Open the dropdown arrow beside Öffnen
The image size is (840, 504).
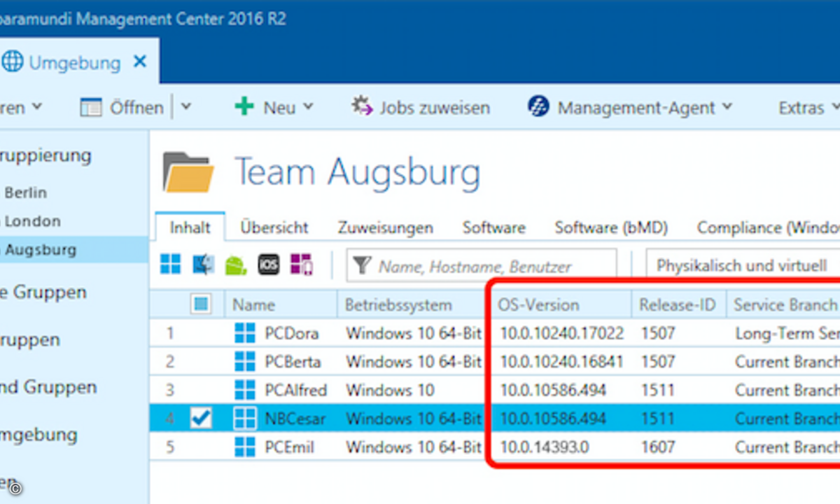[x=185, y=107]
